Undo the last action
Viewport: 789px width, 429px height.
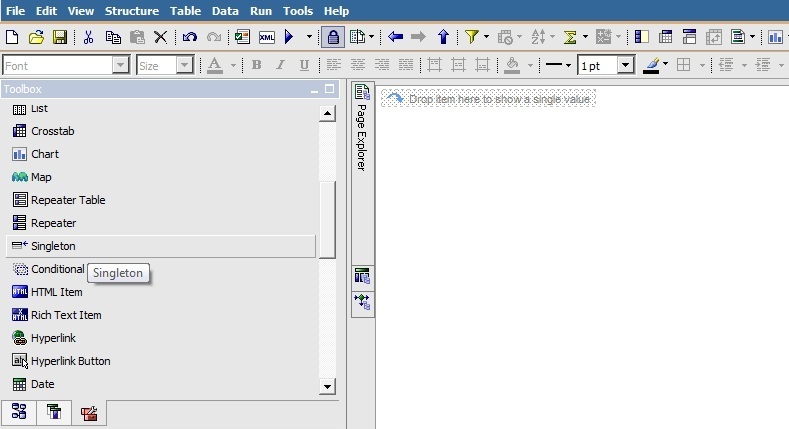(189, 37)
